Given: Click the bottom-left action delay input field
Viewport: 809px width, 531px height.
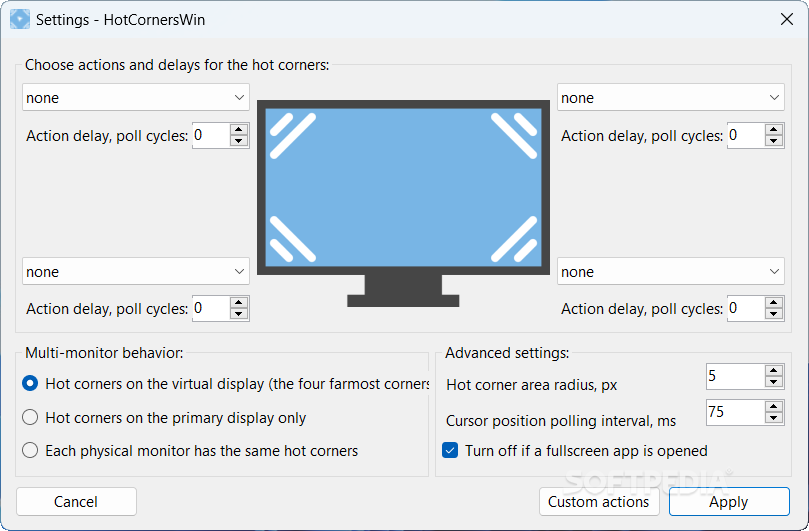Looking at the screenshot, I should (x=211, y=309).
